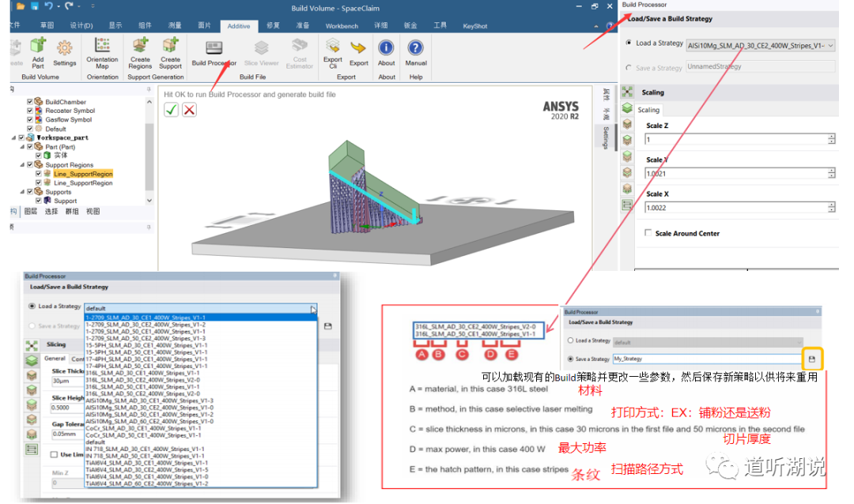The width and height of the screenshot is (854, 504).
Task: Choose CoCr_SLM_AD_30_CE1_400W_Stripes_V1-1 in list
Action: (143, 428)
